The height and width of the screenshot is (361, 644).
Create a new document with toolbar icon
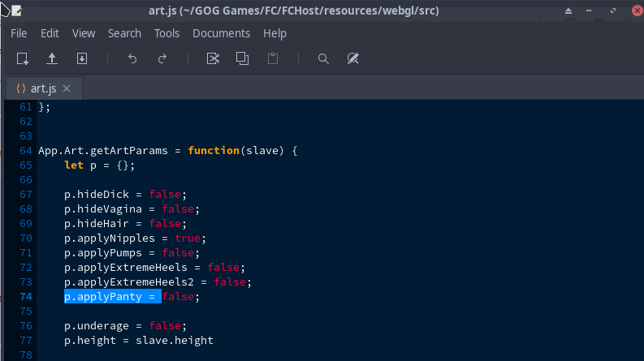pos(23,58)
